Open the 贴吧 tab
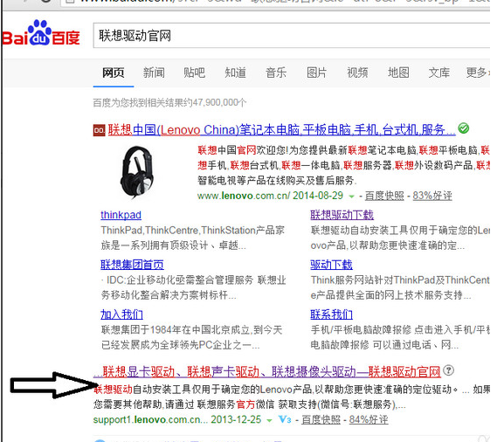Viewport: 504px width, 442px height. (x=195, y=73)
